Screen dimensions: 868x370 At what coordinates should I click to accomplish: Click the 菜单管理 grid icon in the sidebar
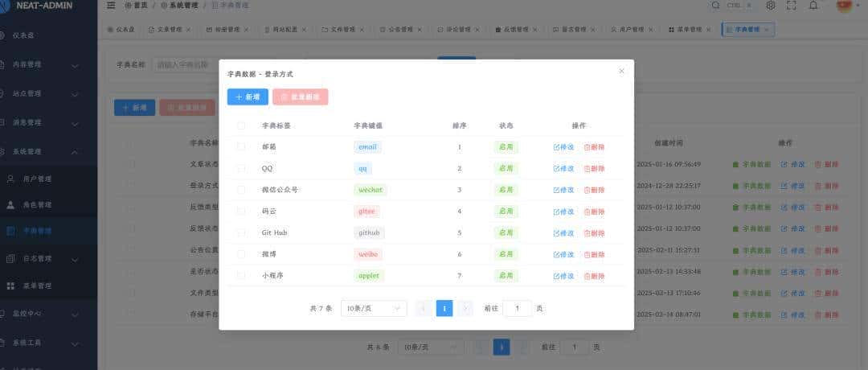tap(10, 286)
